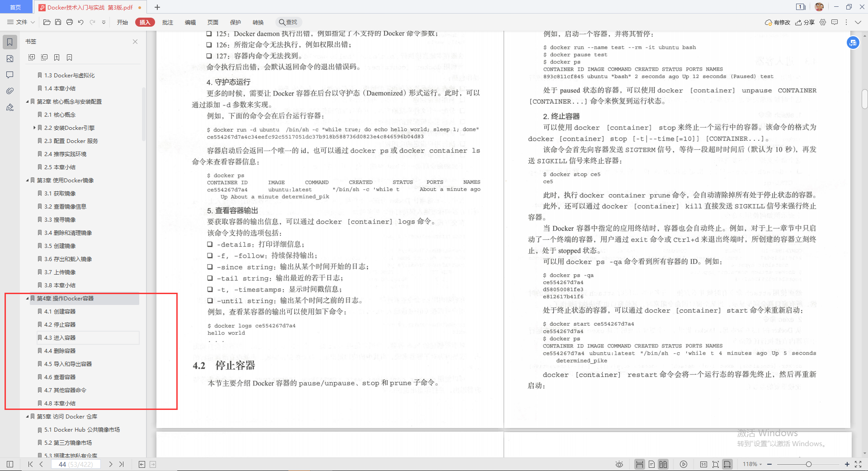Screen dimensions: 868x471
Task: Click delete bookmark icon in bookmark panel
Action: click(x=69, y=57)
